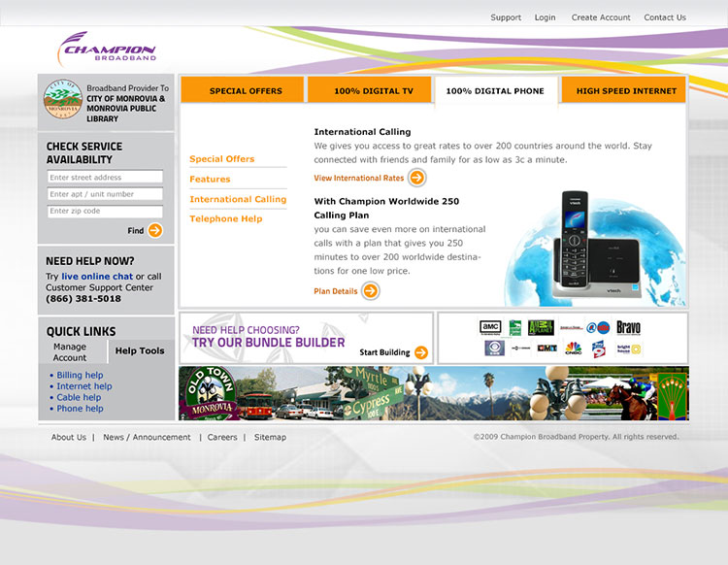Screen dimensions: 728x565
Task: Hit the Start Building arrow icon
Action: (x=420, y=352)
